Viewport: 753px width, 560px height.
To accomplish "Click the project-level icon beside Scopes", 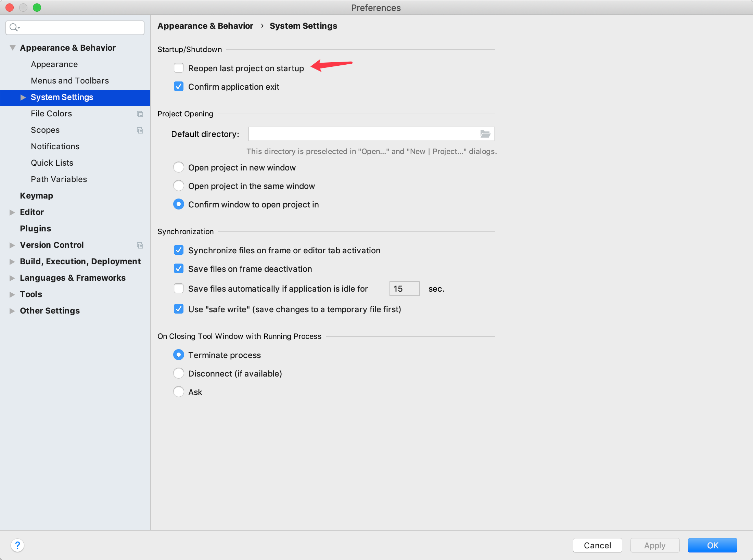I will 140,130.
